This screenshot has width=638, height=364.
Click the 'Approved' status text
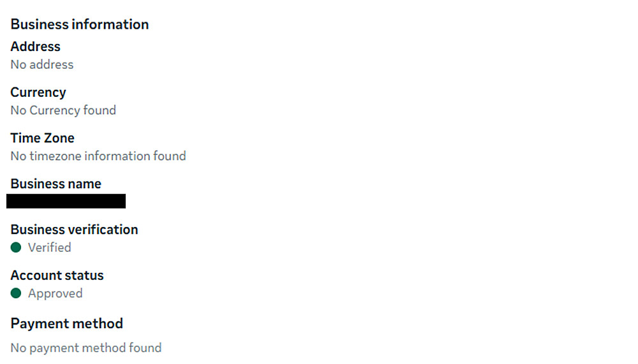click(x=55, y=293)
